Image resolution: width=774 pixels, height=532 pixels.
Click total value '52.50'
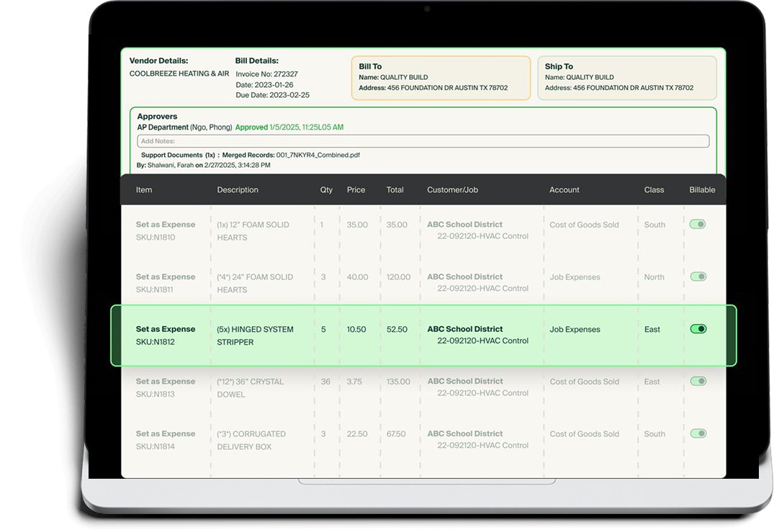coord(397,330)
